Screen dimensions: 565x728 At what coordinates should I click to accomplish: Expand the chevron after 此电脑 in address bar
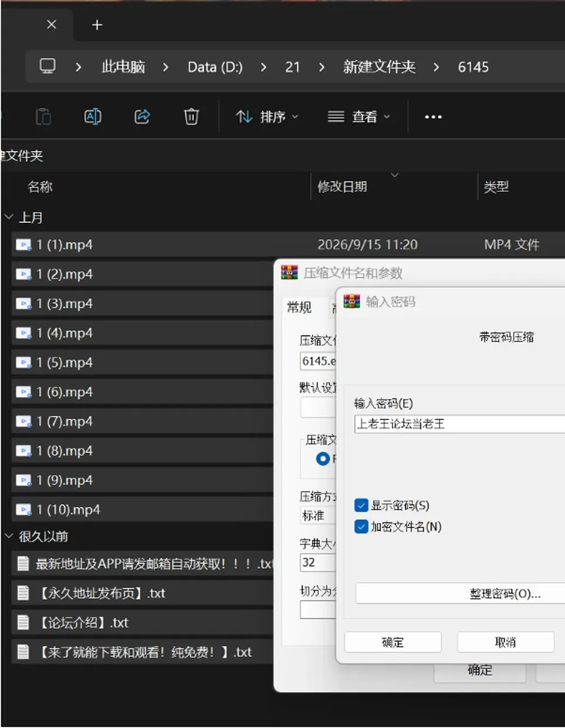point(165,67)
